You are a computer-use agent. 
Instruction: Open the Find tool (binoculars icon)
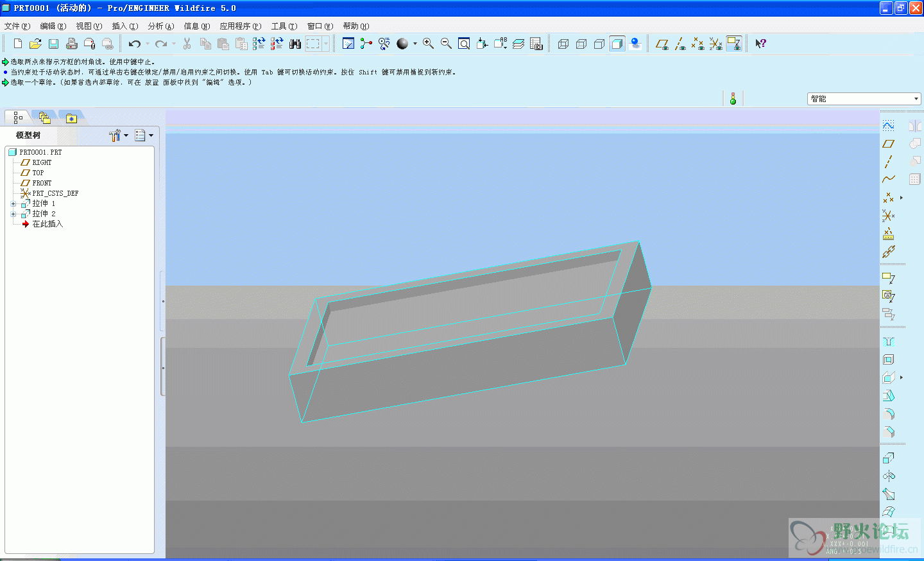(295, 44)
